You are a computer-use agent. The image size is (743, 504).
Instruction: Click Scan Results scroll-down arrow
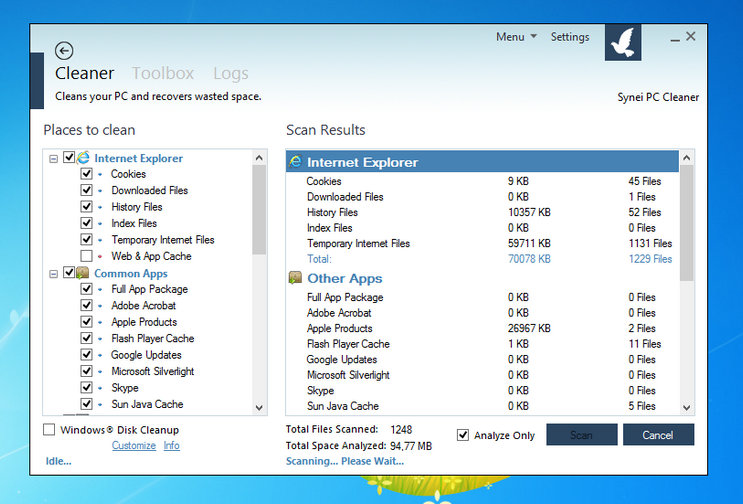(x=687, y=407)
